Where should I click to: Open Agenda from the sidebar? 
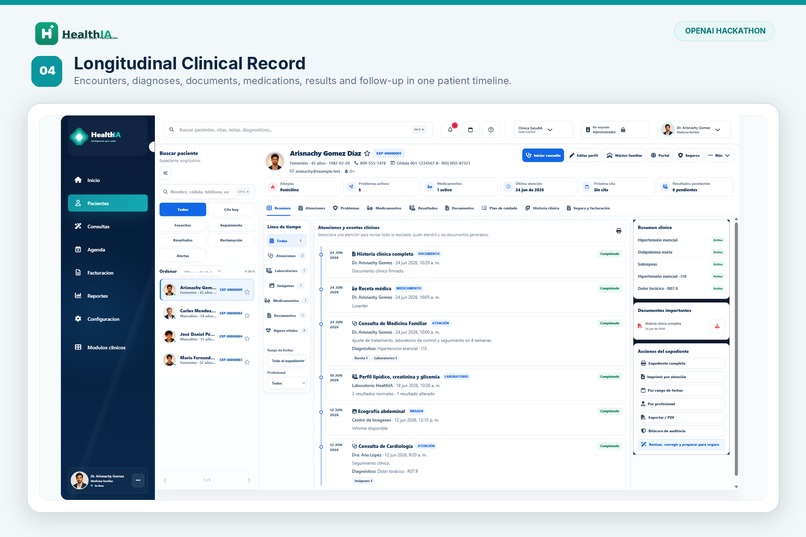click(x=107, y=249)
